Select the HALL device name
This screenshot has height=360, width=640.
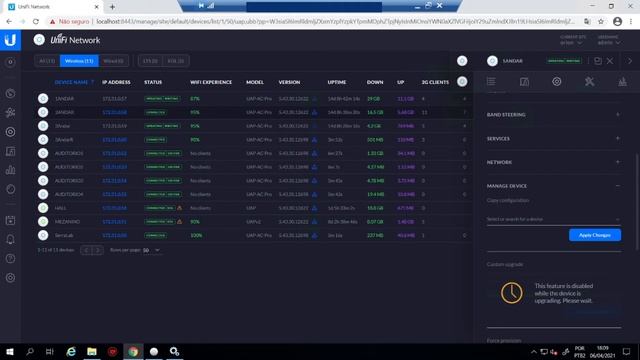(x=60, y=208)
